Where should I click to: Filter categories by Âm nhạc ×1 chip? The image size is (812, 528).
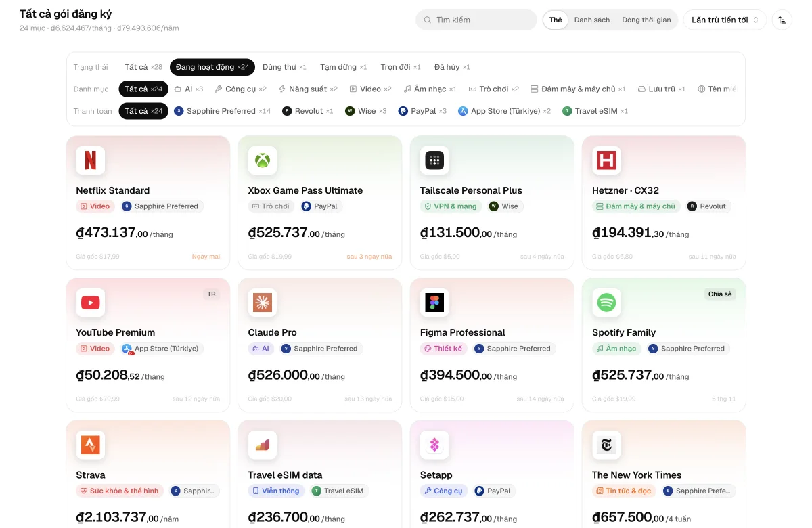430,89
